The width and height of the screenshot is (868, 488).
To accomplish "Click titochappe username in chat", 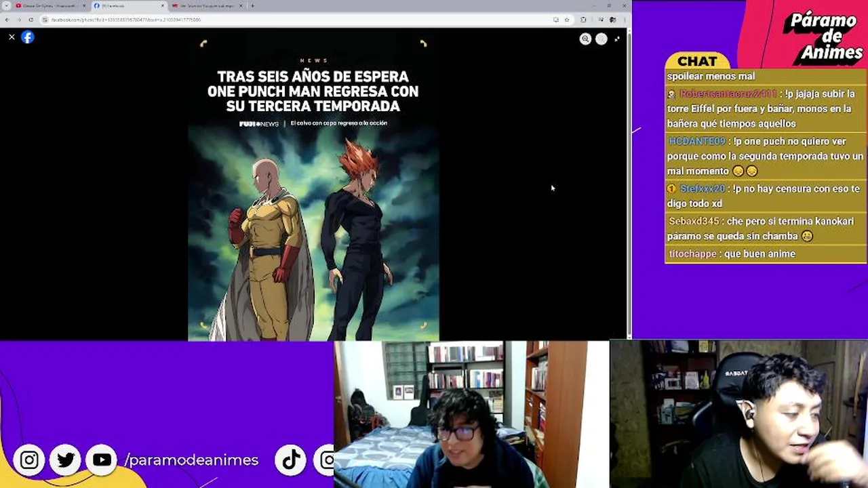I will pyautogui.click(x=692, y=253).
